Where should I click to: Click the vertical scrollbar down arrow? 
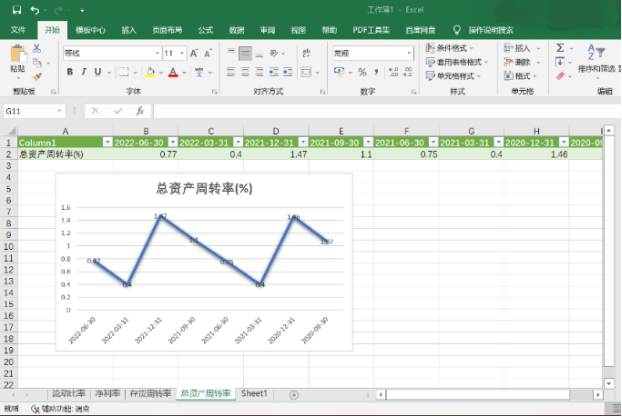pos(609,383)
